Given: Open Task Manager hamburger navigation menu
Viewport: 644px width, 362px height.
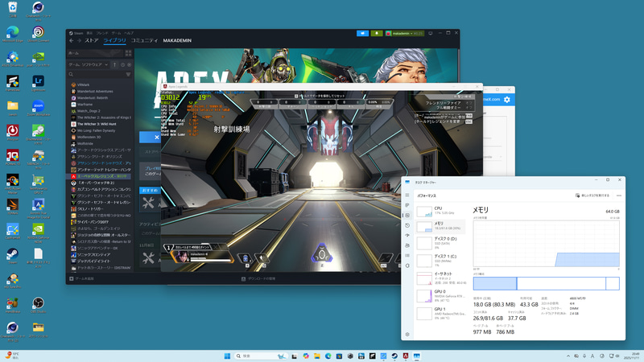Looking at the screenshot, I should click(407, 195).
